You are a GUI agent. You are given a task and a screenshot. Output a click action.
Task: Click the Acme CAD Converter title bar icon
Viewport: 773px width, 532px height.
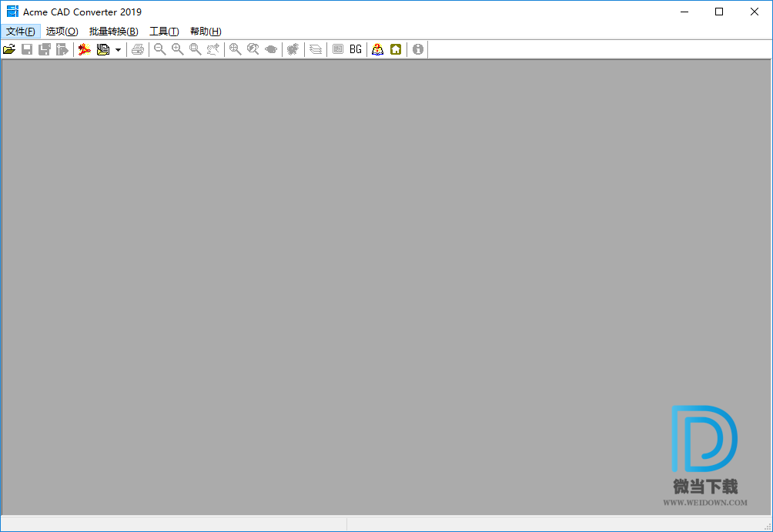tap(12, 12)
